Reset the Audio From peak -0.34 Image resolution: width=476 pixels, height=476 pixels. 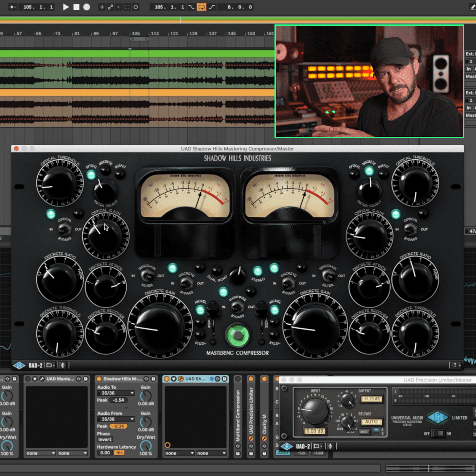118,426
